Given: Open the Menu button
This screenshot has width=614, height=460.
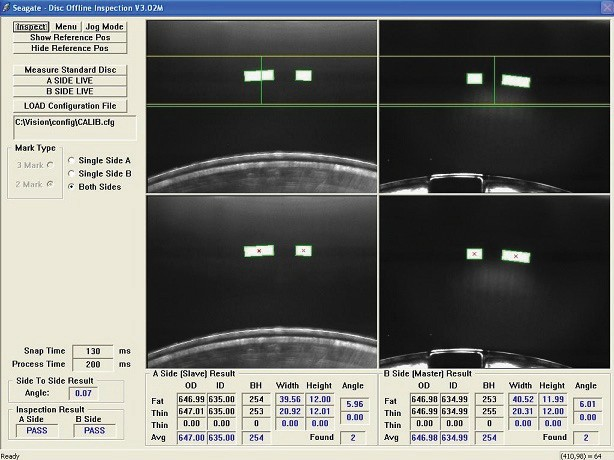Looking at the screenshot, I should (66, 26).
